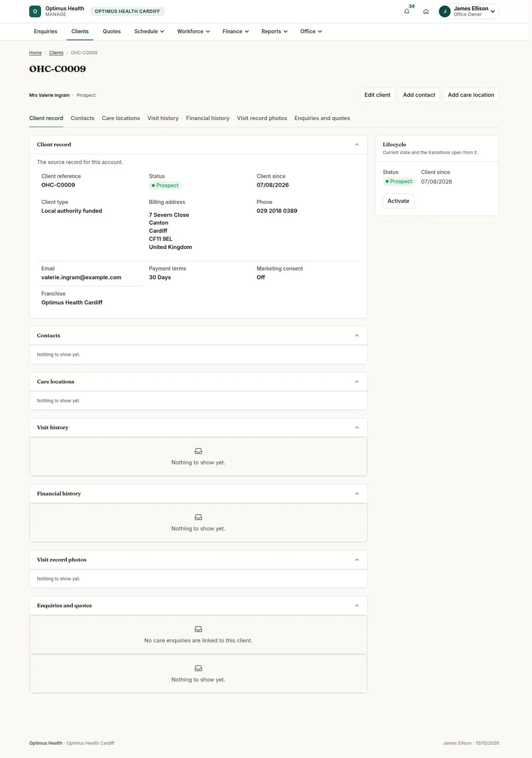Expand the Workforce nav dropdown
The height and width of the screenshot is (758, 532).
coord(193,31)
